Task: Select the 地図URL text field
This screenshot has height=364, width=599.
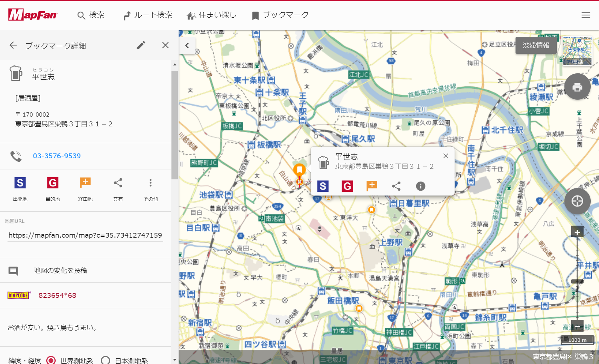Action: pyautogui.click(x=85, y=235)
